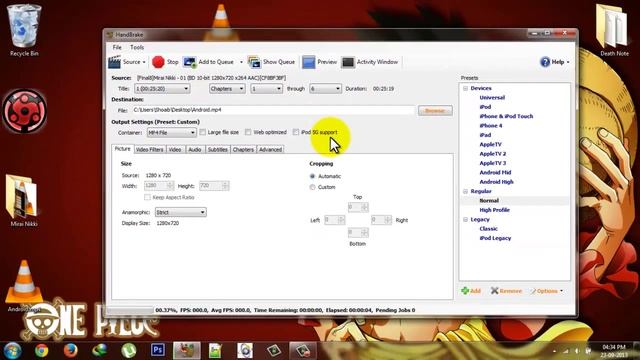Open the Add to Queue dropdown arrow
Screen dimensions: 640x360
[x=241, y=62]
